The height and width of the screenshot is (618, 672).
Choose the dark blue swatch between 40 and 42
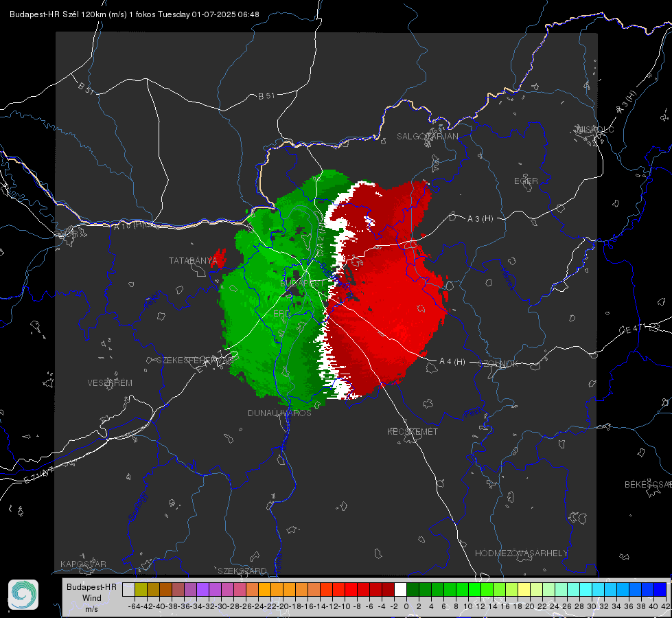point(660,589)
